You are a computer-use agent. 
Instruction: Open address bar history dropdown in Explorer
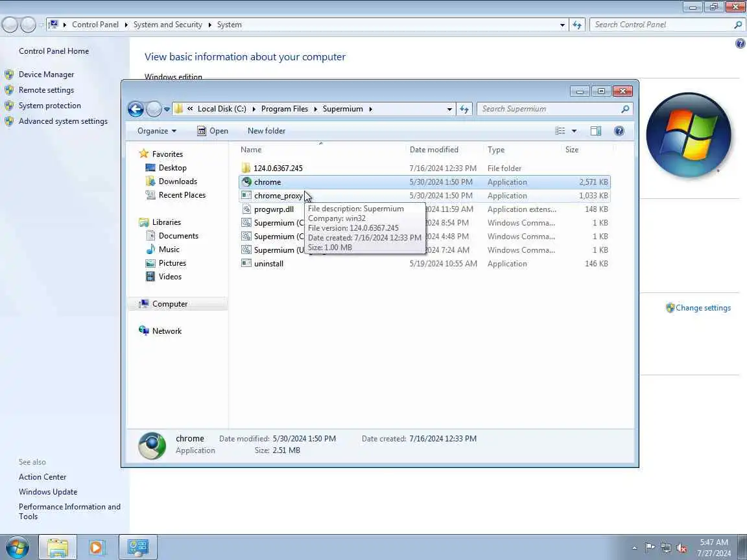449,109
